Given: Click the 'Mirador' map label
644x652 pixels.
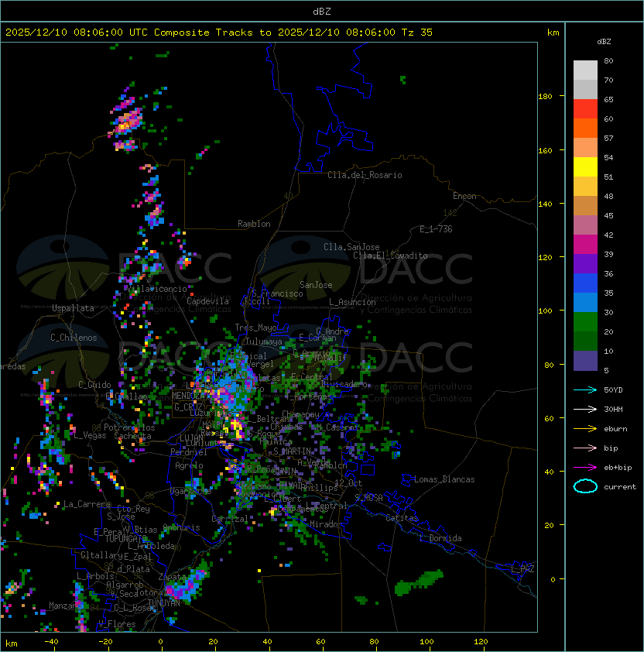Looking at the screenshot, I should pos(327,524).
